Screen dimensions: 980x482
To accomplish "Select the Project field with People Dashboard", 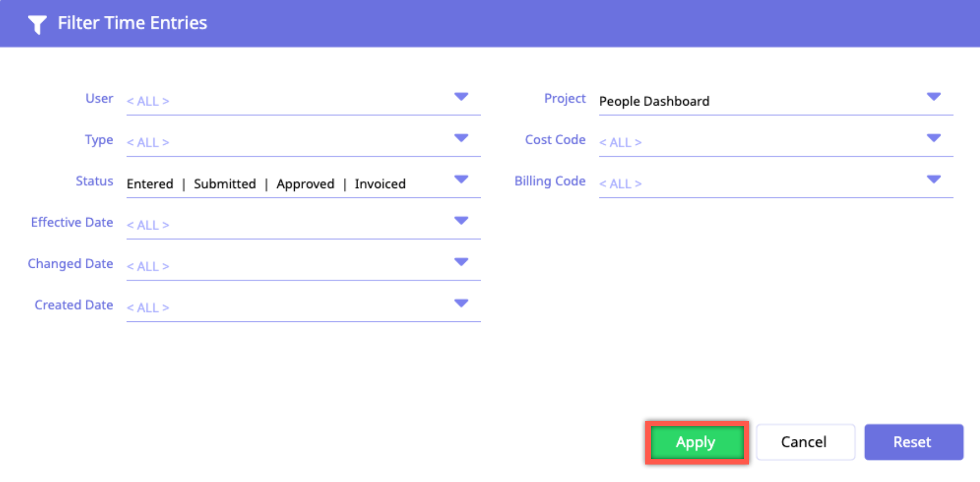I will pyautogui.click(x=755, y=101).
